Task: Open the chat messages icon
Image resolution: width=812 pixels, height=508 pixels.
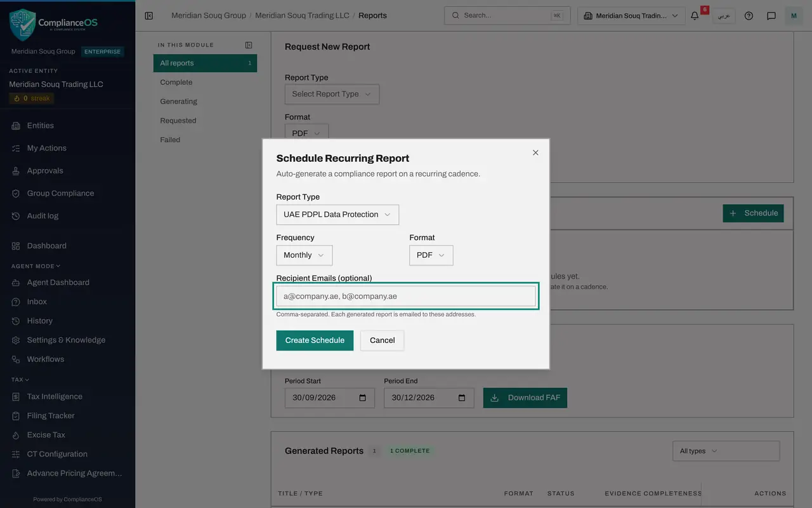Action: [x=771, y=15]
